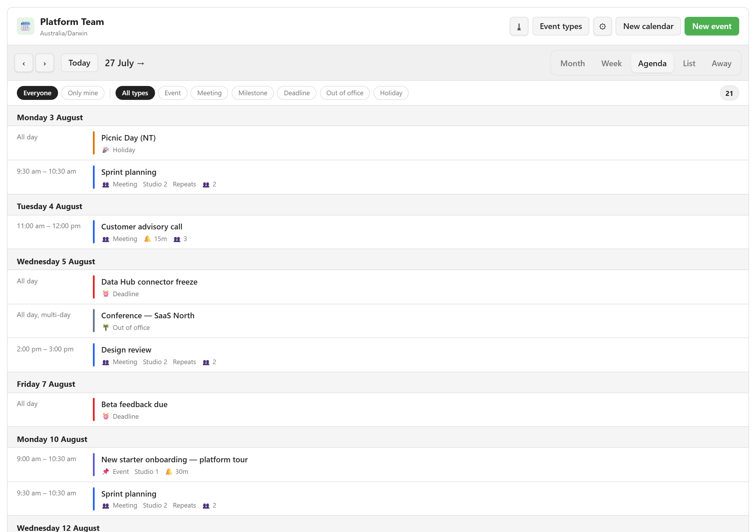Image resolution: width=756 pixels, height=532 pixels.
Task: Switch to Away view
Action: [x=721, y=63]
